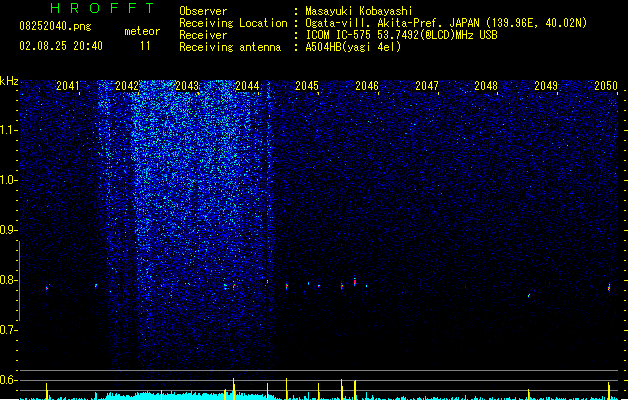Click the 1.1 kHz axis label

(8, 130)
